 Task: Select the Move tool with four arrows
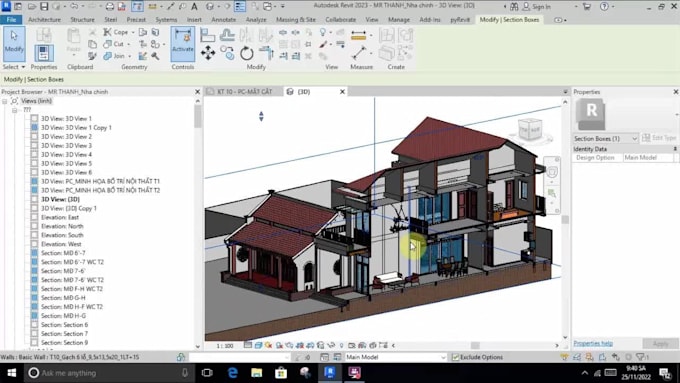point(208,53)
